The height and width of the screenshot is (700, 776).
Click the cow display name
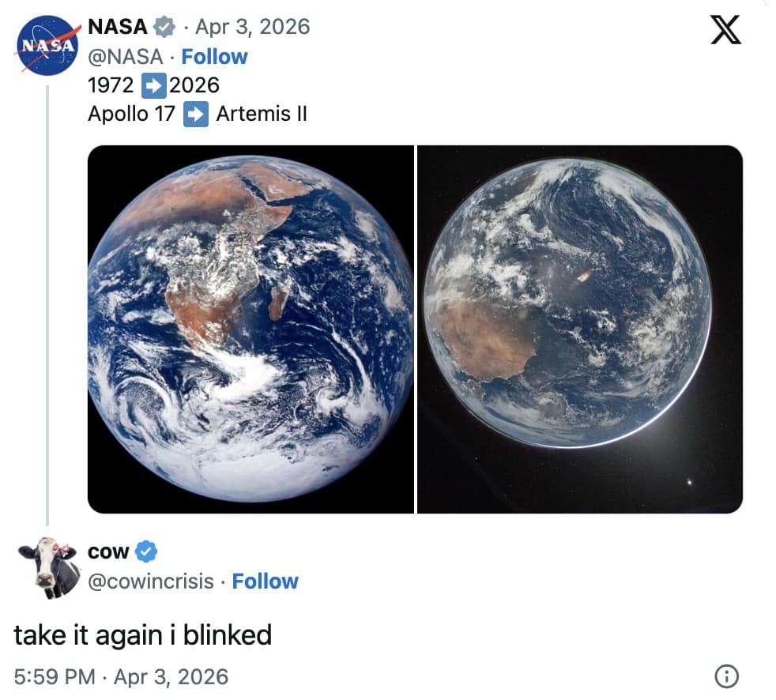[x=109, y=550]
